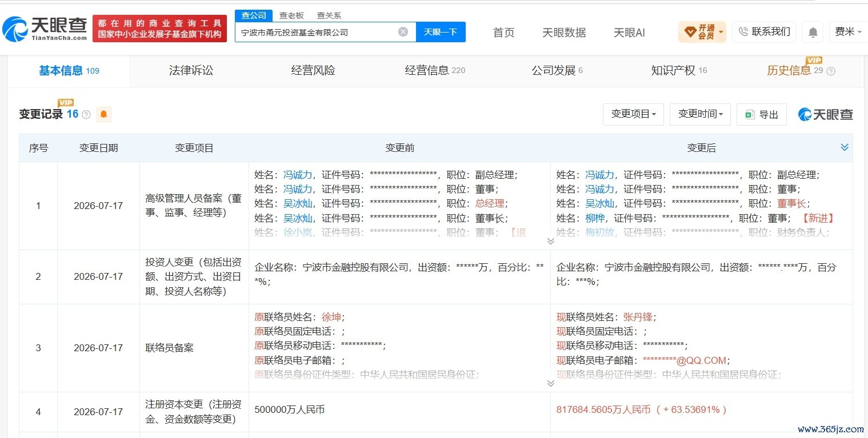Click the 变更后 column header
The image size is (868, 438).
point(701,148)
